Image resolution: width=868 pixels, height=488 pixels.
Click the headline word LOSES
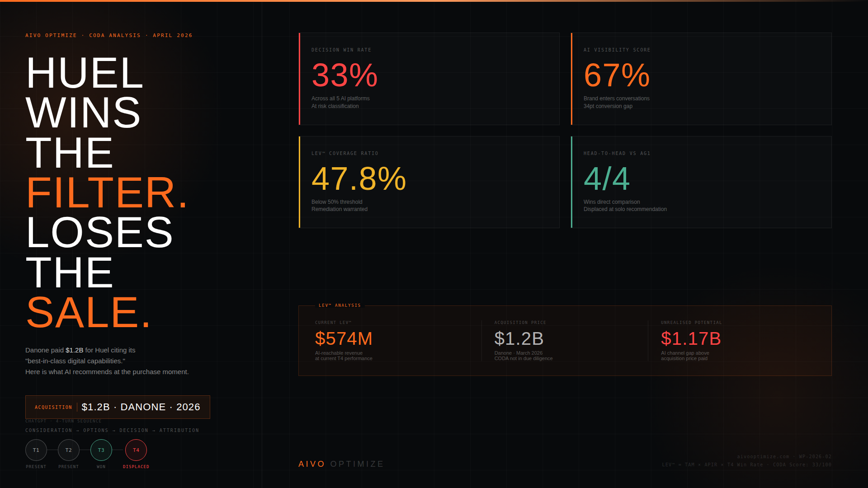99,232
